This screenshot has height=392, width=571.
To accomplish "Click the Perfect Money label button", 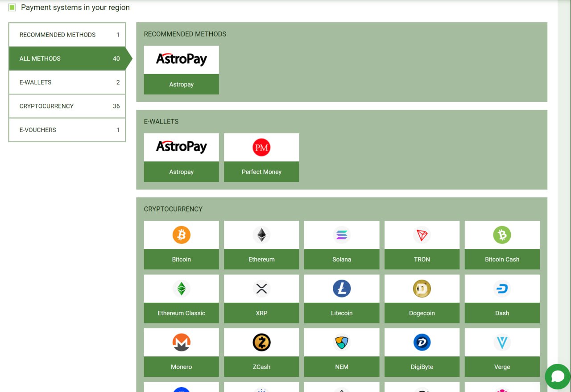I will [261, 172].
